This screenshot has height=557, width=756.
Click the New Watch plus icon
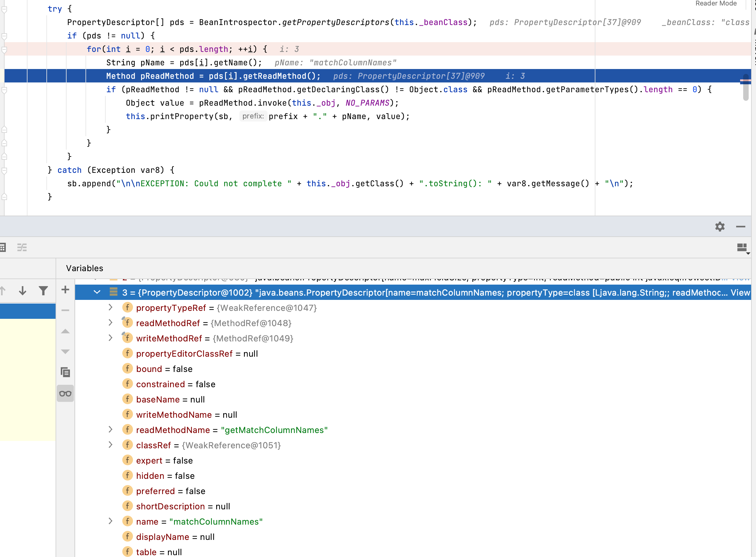pos(65,289)
